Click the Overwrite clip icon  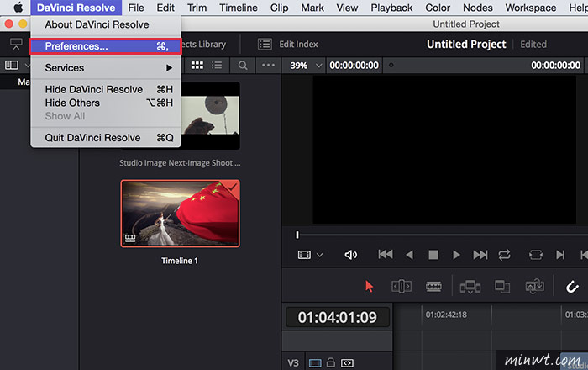pyautogui.click(x=502, y=287)
